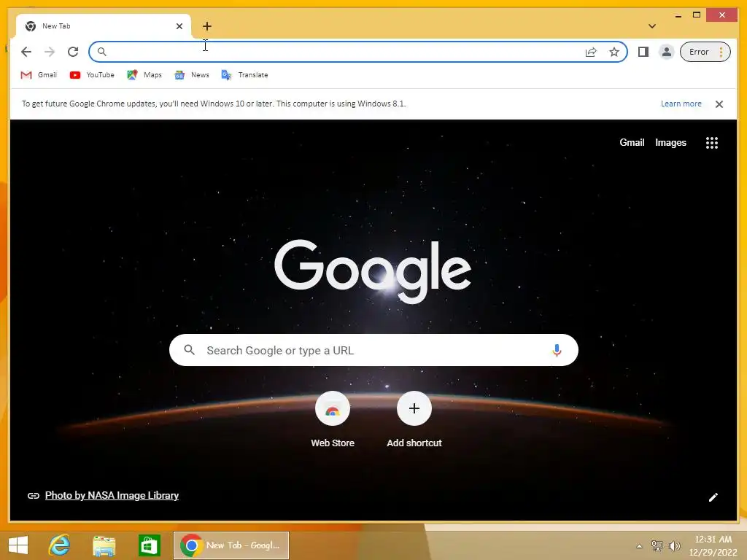Click the network tray icon

click(657, 545)
